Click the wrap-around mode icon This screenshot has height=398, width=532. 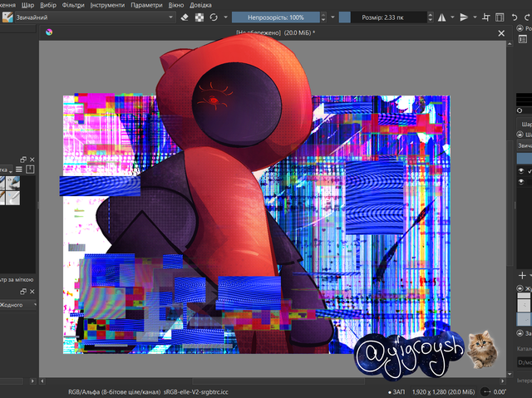click(x=485, y=17)
